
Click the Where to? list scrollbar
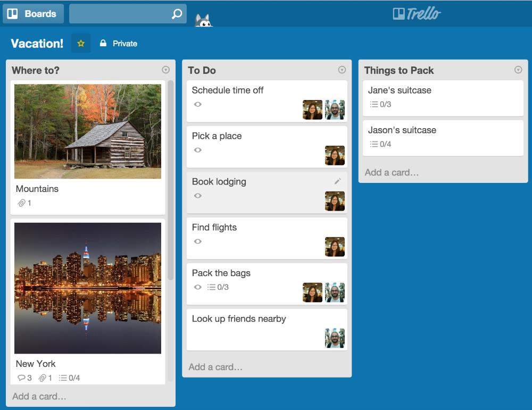tap(171, 180)
